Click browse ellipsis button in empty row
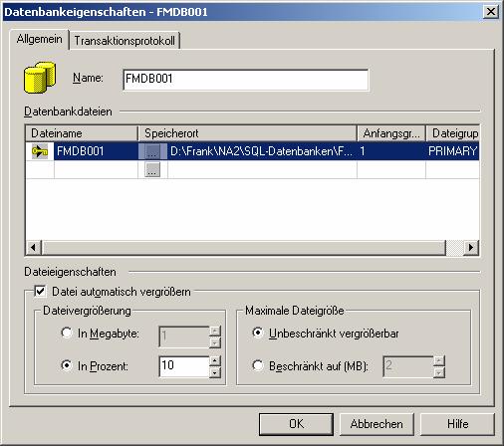 [x=152, y=169]
